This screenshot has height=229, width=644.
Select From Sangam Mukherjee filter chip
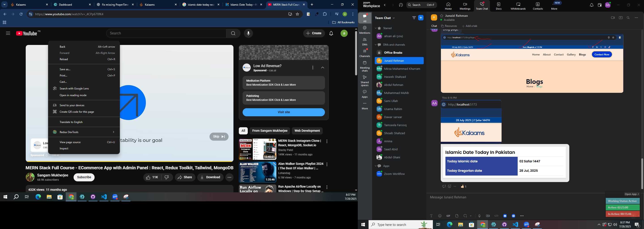coord(269,131)
